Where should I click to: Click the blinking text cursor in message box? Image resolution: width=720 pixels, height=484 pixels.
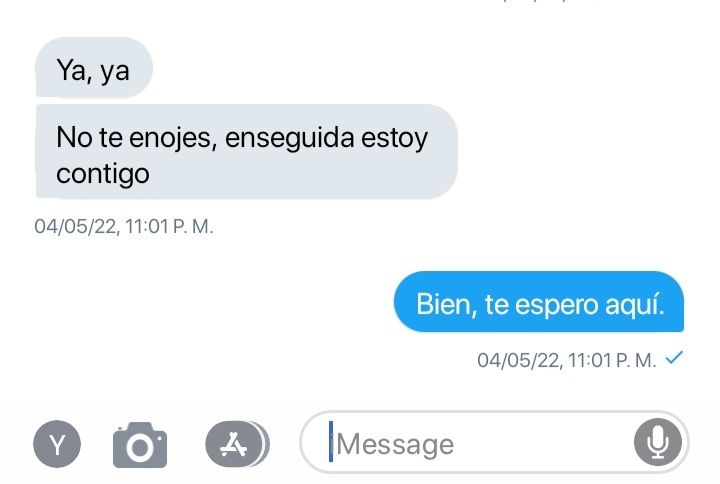click(331, 442)
